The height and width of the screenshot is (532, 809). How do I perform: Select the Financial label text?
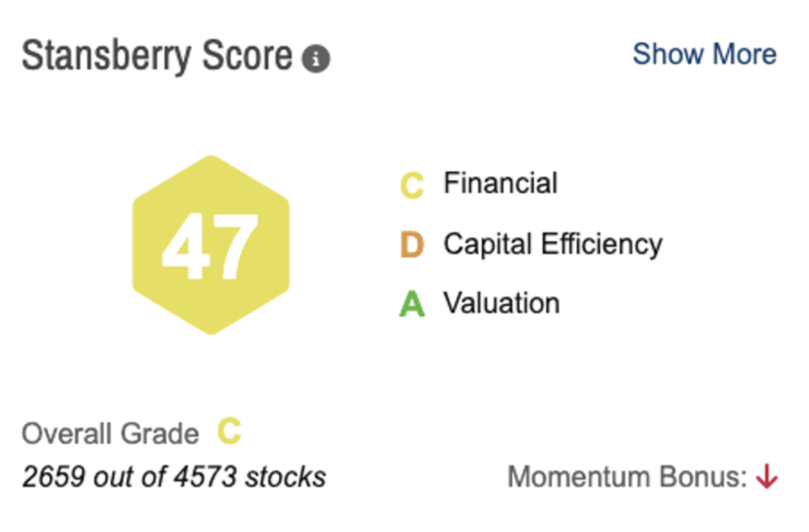tap(501, 183)
